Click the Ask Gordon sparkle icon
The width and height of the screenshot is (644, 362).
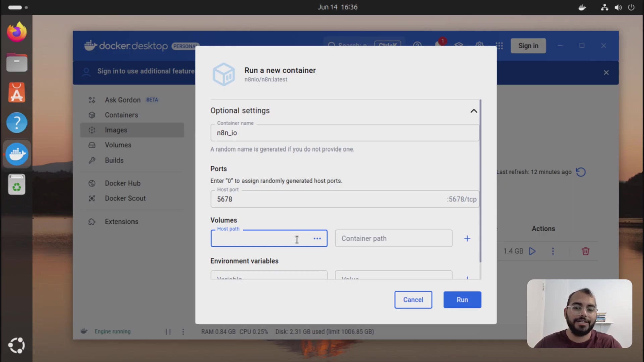[92, 100]
